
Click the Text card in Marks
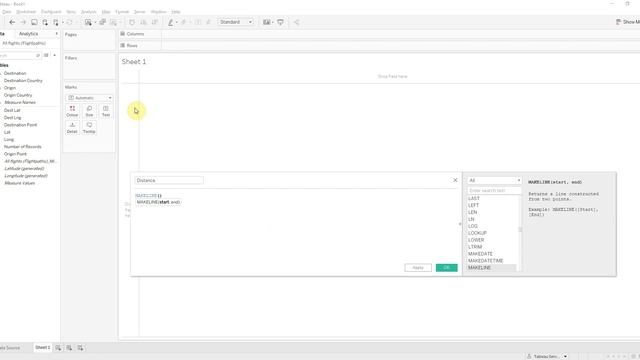coord(106,111)
